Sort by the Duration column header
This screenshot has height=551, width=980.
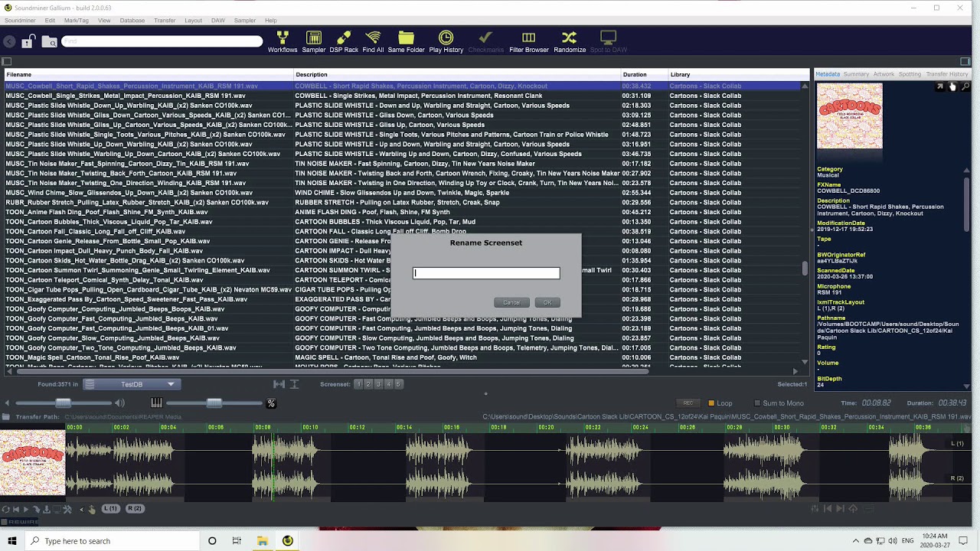click(643, 74)
